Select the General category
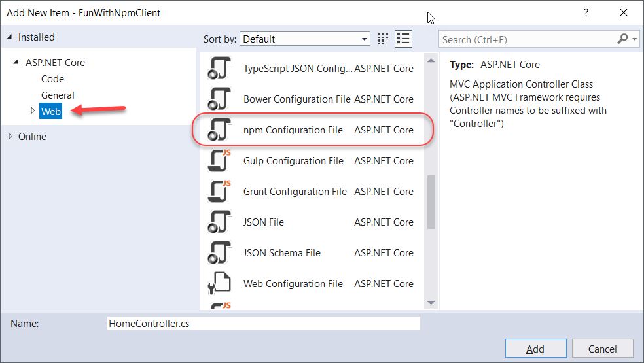This screenshot has height=363, width=644. click(58, 95)
